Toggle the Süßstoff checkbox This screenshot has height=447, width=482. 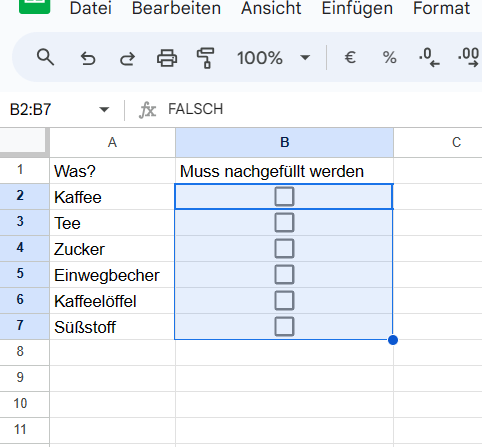(x=284, y=326)
